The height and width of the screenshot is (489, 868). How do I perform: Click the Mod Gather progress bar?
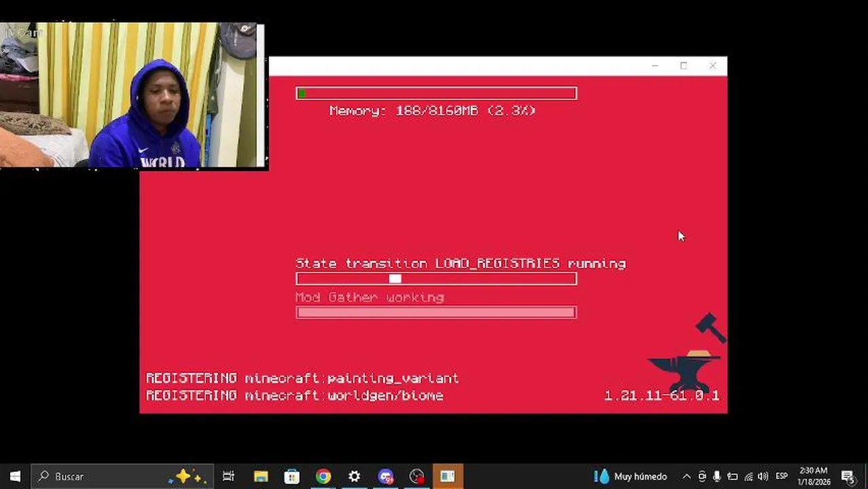point(436,312)
